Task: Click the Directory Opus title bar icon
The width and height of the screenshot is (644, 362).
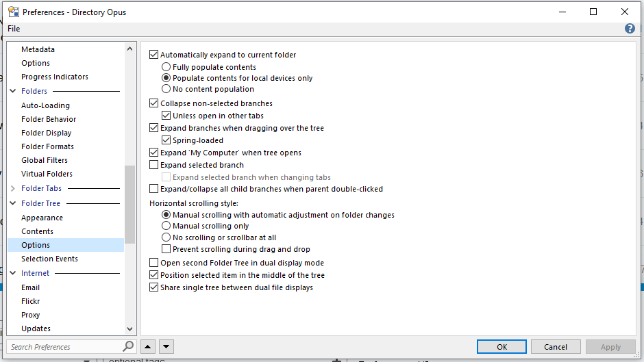Action: tap(14, 12)
